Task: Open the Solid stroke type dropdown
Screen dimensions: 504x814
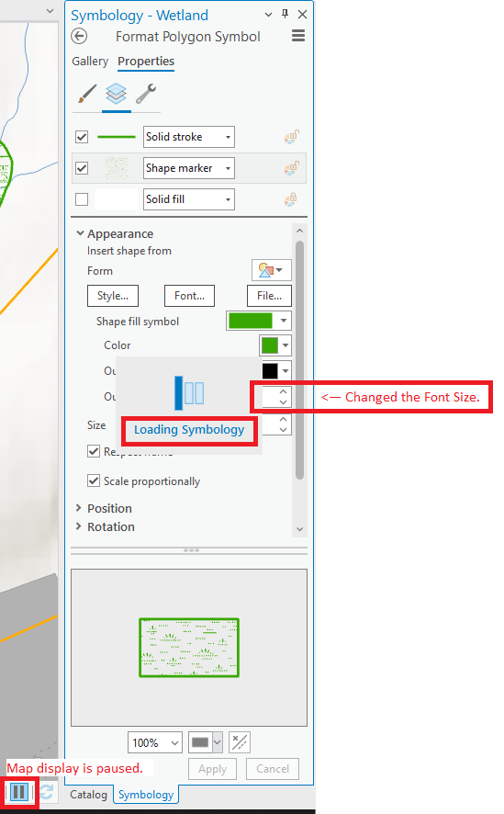Action: pyautogui.click(x=189, y=137)
